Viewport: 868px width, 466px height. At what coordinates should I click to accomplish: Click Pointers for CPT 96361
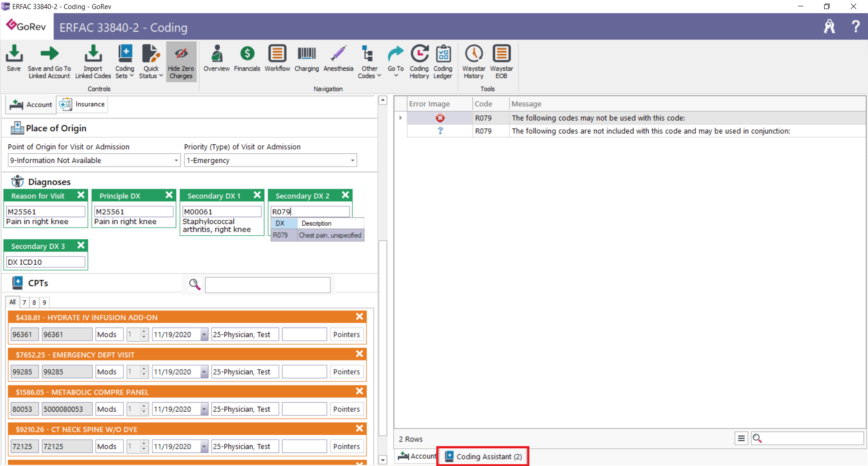346,334
